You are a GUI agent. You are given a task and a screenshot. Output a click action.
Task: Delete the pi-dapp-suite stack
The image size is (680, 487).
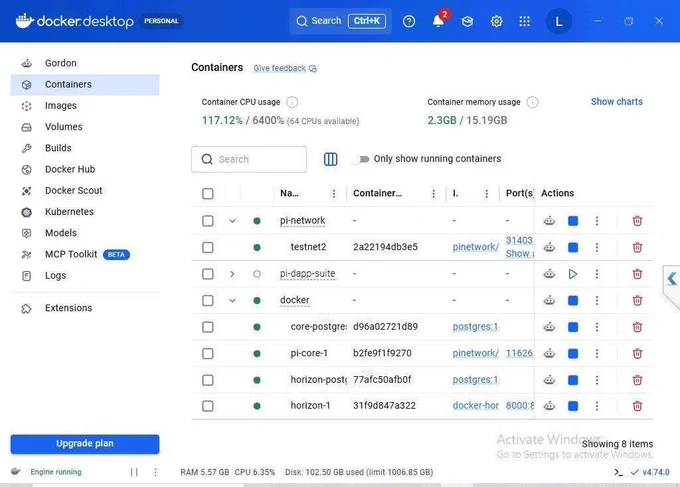pos(637,274)
